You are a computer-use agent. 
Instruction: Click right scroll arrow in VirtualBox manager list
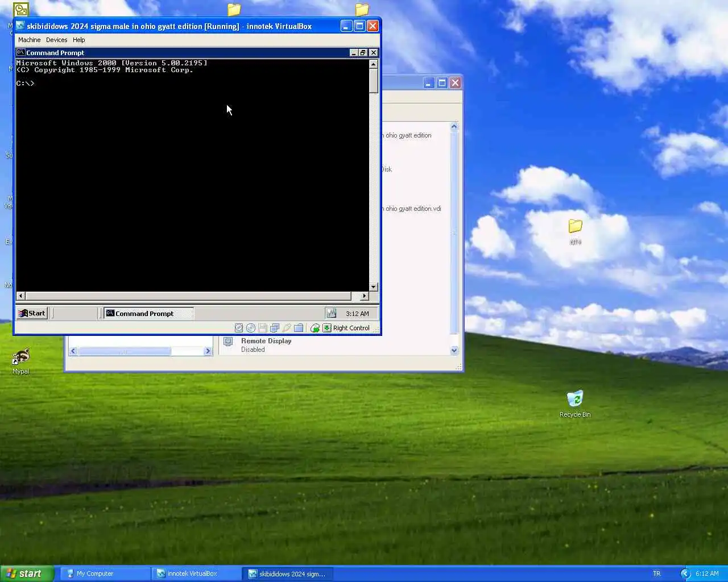pos(208,351)
